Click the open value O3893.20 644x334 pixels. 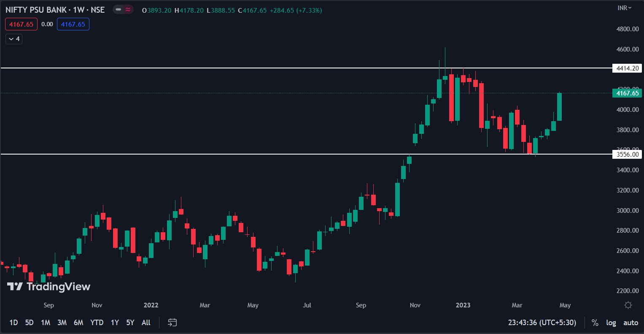157,10
